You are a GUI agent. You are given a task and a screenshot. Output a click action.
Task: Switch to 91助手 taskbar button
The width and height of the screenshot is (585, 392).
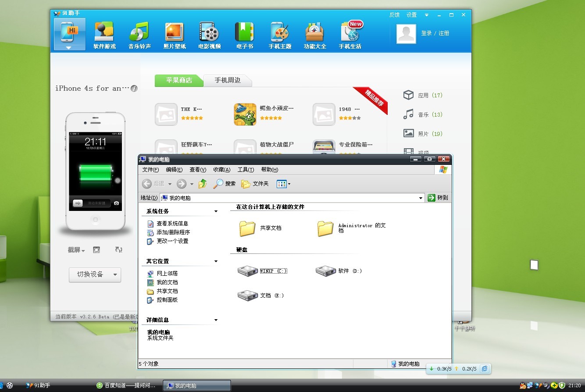(58, 385)
